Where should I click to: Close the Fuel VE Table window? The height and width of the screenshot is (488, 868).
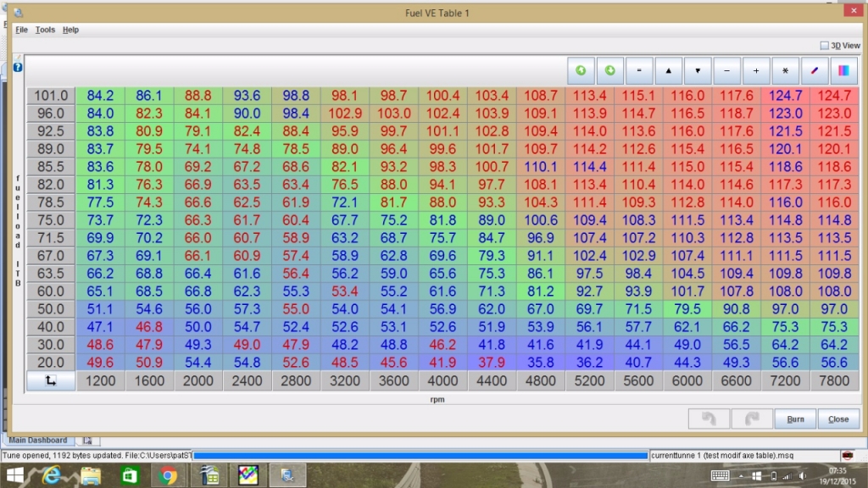854,10
